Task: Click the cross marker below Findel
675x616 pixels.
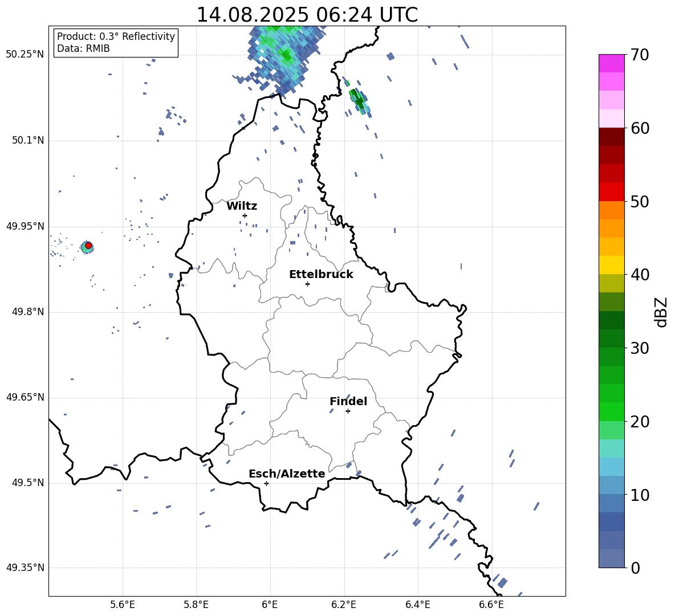Action: [348, 411]
